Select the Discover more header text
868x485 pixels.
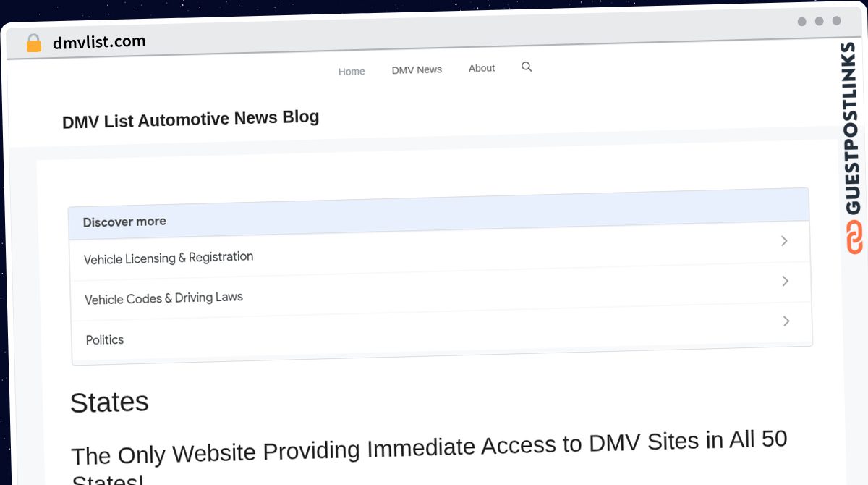pos(124,222)
